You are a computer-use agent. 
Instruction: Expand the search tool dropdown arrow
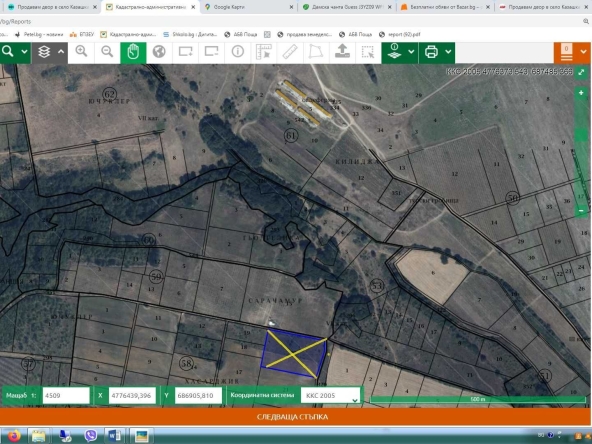(24, 52)
